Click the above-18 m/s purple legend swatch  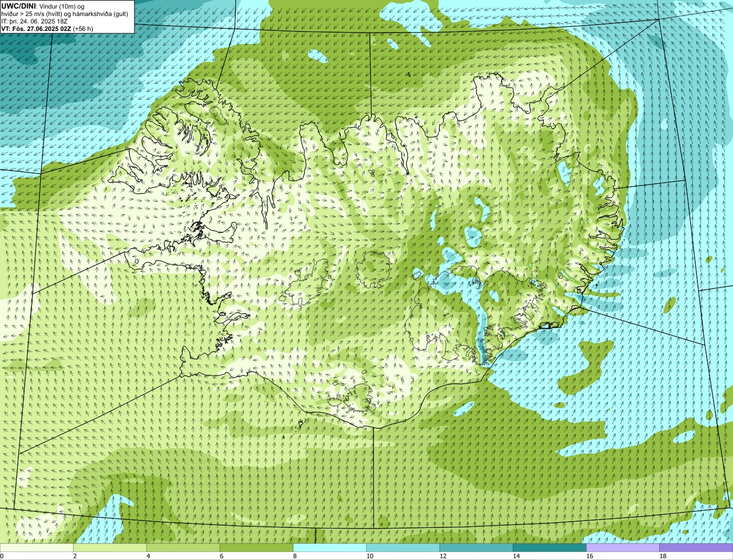696,547
